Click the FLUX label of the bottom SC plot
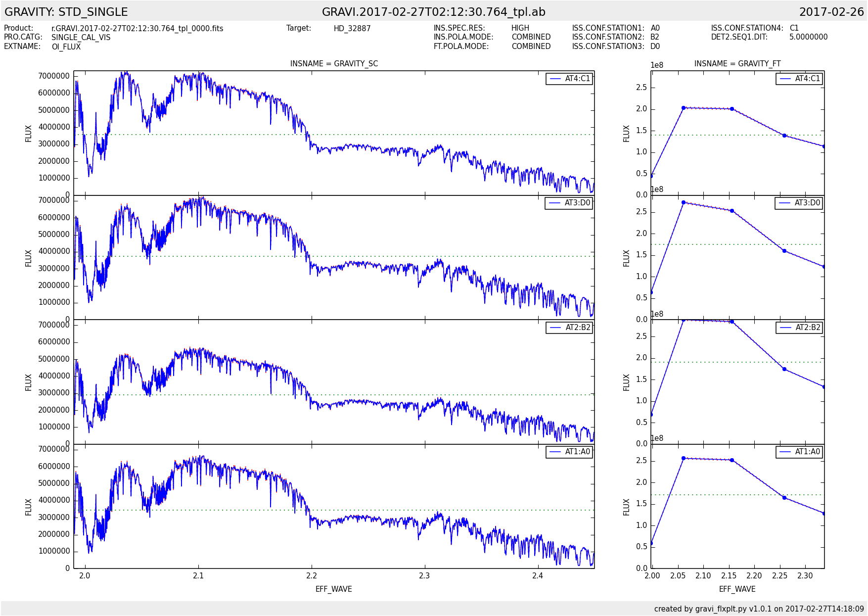Viewport: 868px width, 616px height. 29,507
